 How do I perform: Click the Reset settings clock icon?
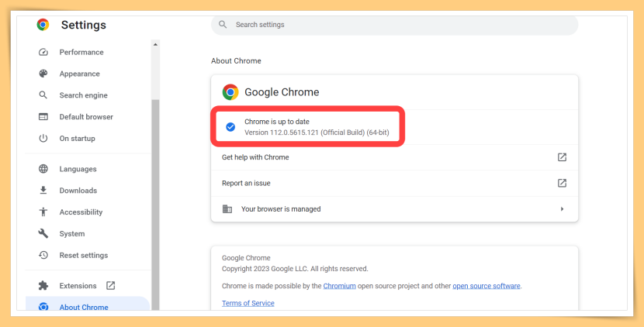point(43,255)
